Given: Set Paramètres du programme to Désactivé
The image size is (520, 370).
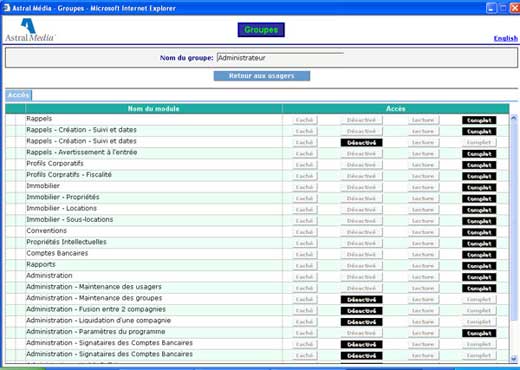Looking at the screenshot, I should [361, 333].
